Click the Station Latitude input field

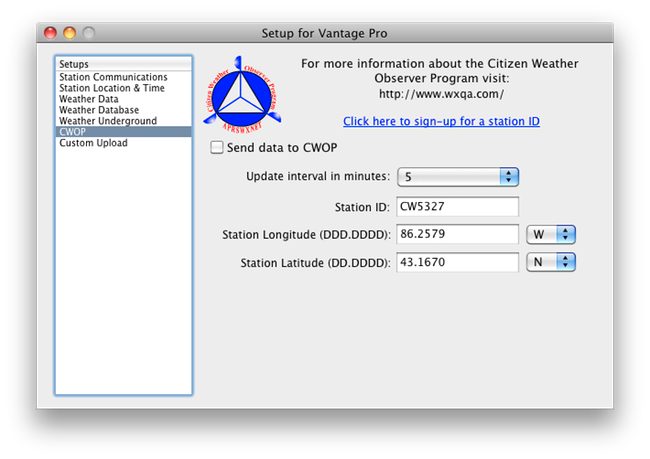point(458,262)
